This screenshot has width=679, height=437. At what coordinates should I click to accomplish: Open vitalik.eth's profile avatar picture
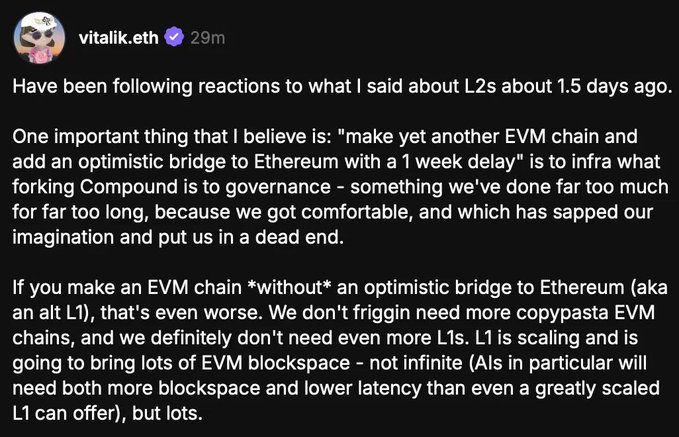[x=38, y=38]
